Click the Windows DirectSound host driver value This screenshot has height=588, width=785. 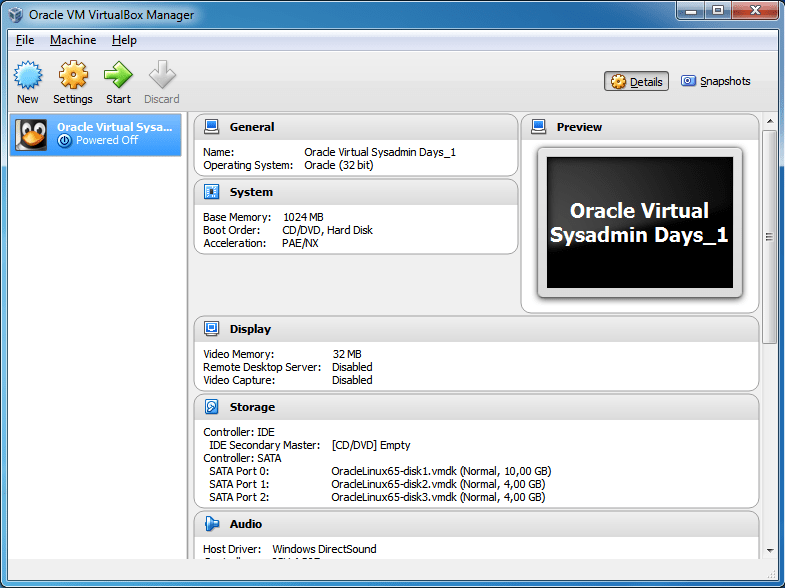[x=324, y=549]
